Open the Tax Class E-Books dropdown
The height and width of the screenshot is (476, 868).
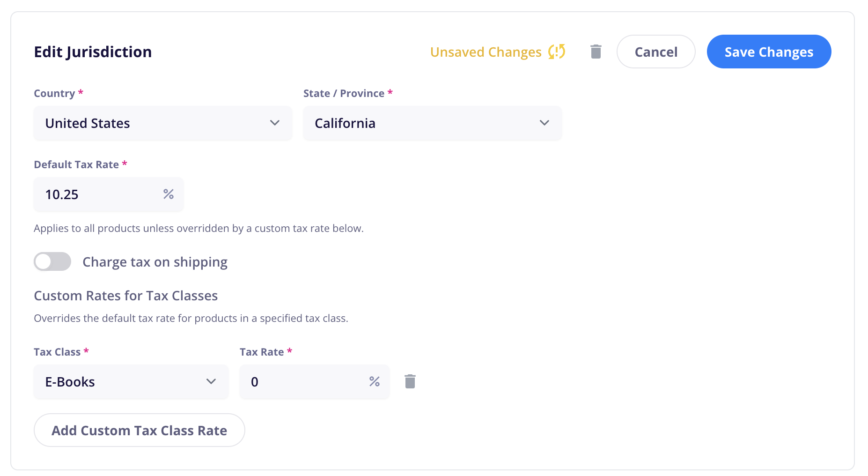click(131, 382)
